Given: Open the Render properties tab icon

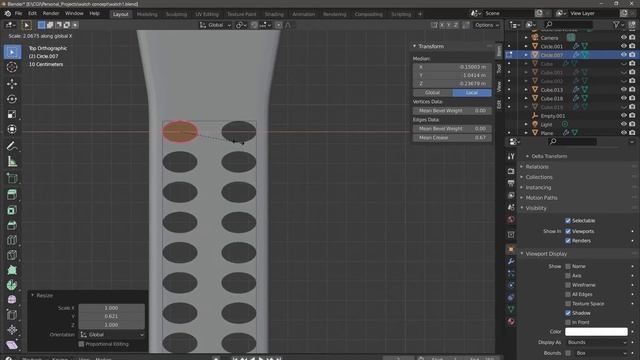Looking at the screenshot, I should tap(511, 171).
